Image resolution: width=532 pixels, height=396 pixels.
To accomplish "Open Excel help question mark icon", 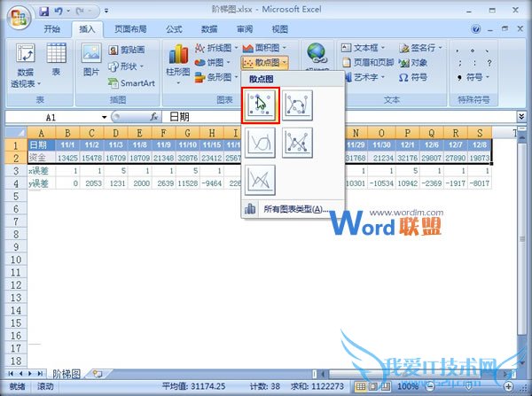I will click(x=475, y=29).
